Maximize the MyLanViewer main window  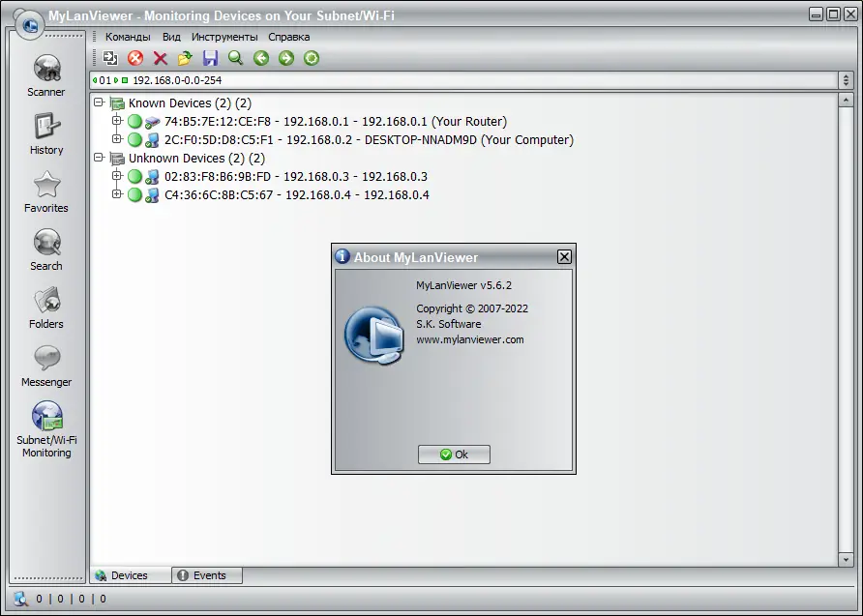[x=834, y=15]
